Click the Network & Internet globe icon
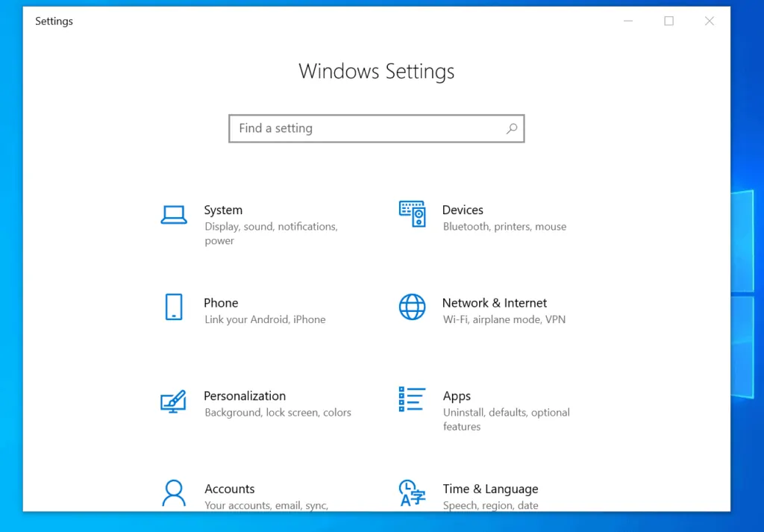 coord(413,306)
